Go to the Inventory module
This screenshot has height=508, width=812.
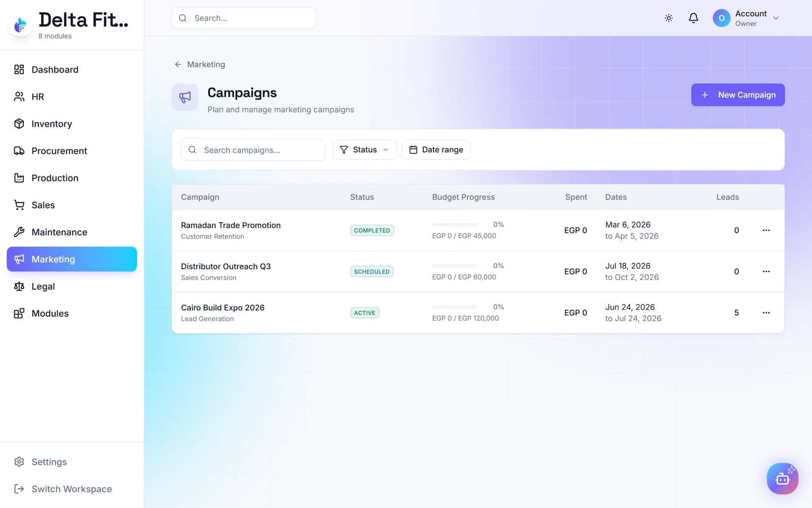click(72, 123)
